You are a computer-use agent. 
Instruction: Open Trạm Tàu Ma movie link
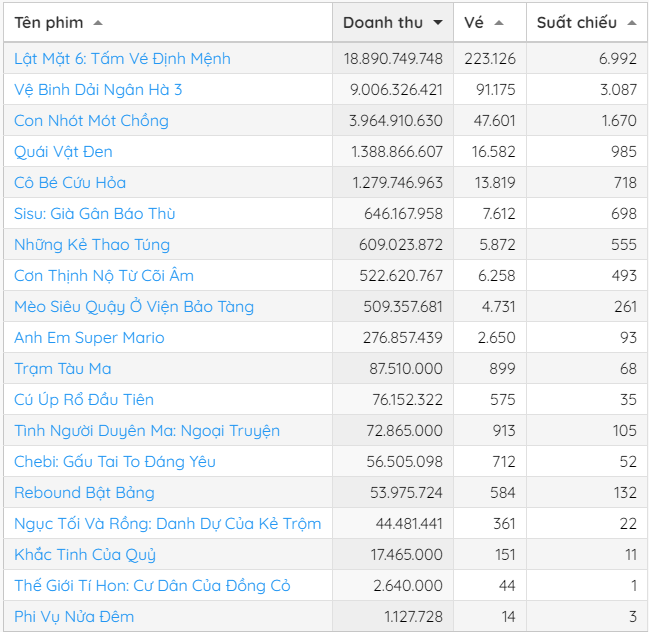point(62,369)
